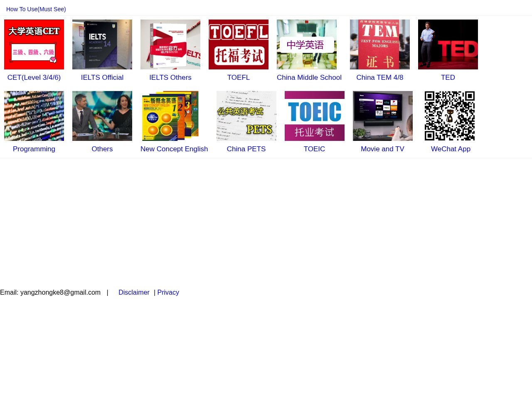Open the How To Use(Must See) link
532x399 pixels.
[36, 9]
